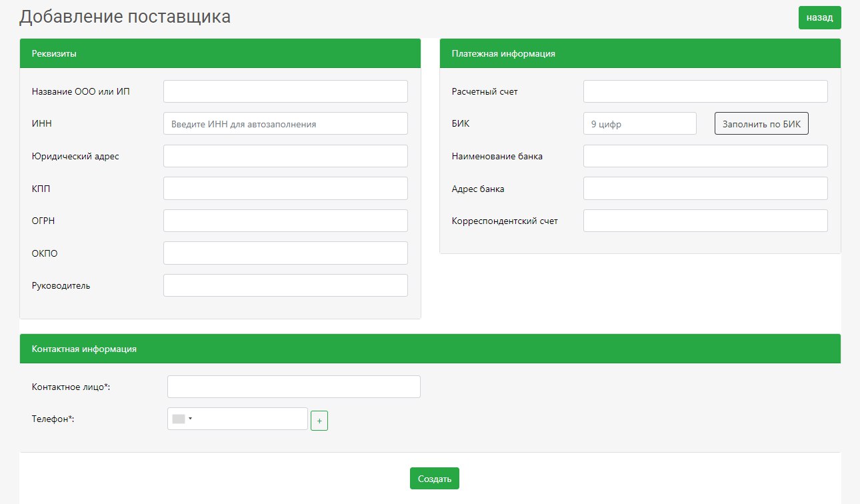860x504 pixels.
Task: Click the Телефон number input area
Action: 250,419
